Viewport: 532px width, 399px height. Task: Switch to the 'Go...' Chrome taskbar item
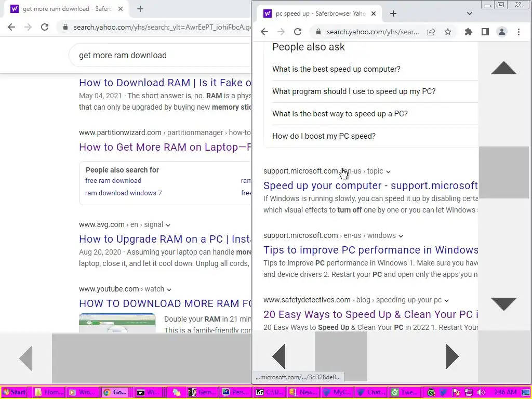116,392
